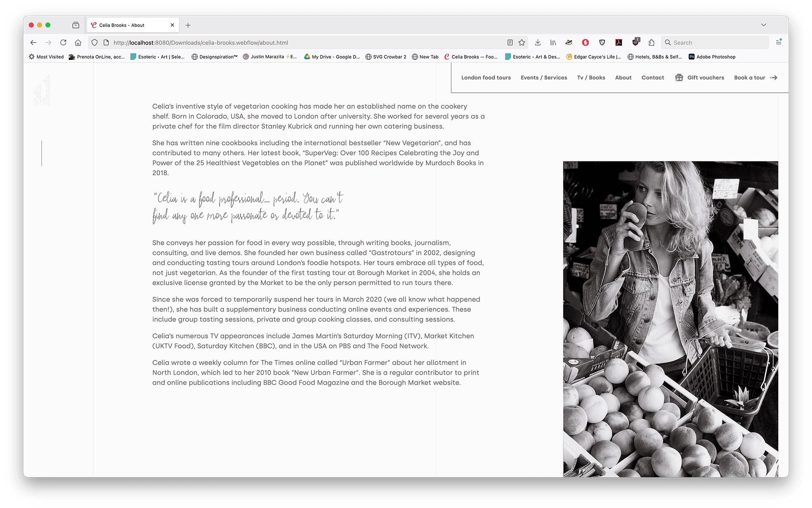The image size is (812, 508).
Task: Toggle reader view in address bar
Action: (x=510, y=42)
